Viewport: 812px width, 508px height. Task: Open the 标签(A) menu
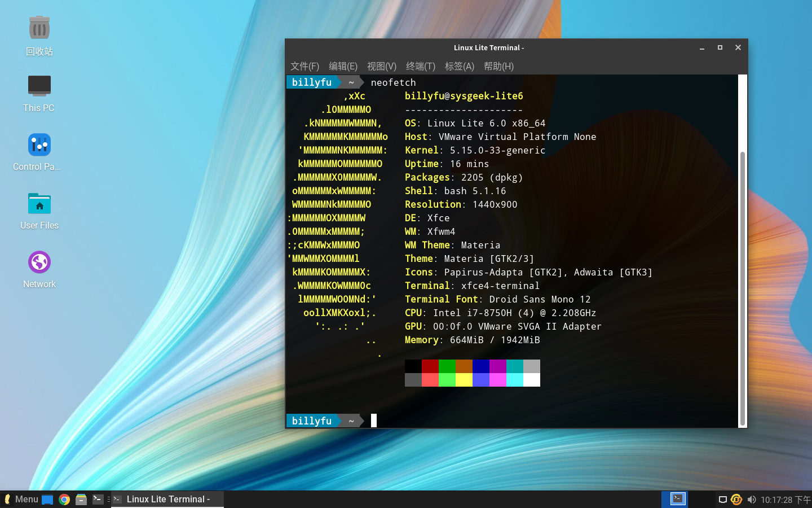[x=460, y=66]
